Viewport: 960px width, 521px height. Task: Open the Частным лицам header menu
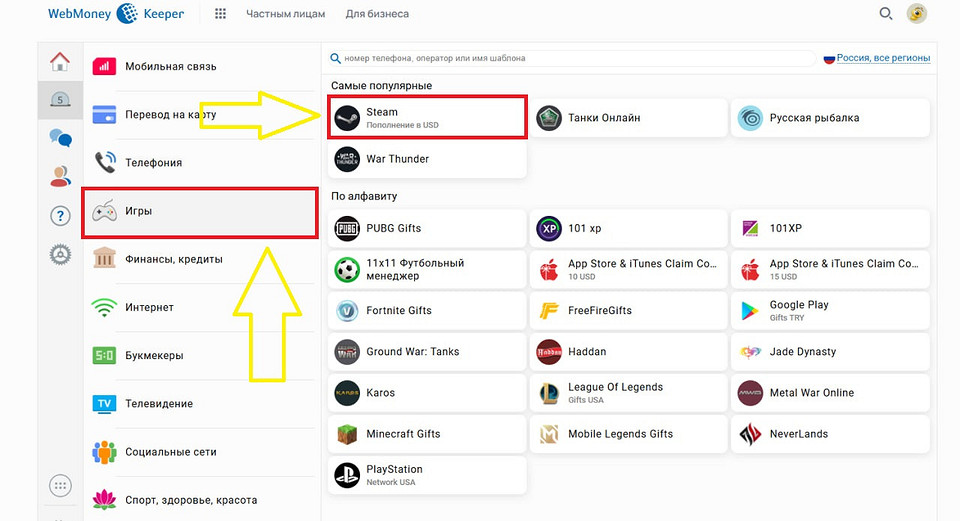(284, 14)
